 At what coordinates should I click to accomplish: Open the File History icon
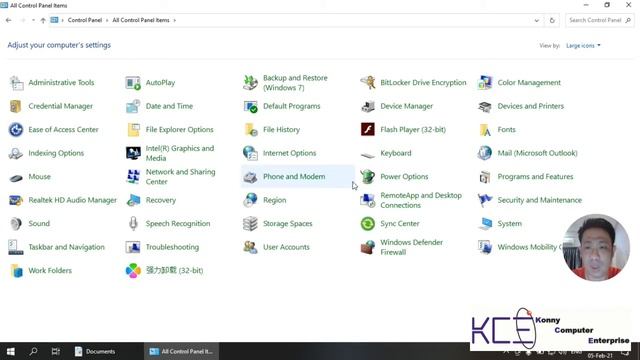pos(250,130)
